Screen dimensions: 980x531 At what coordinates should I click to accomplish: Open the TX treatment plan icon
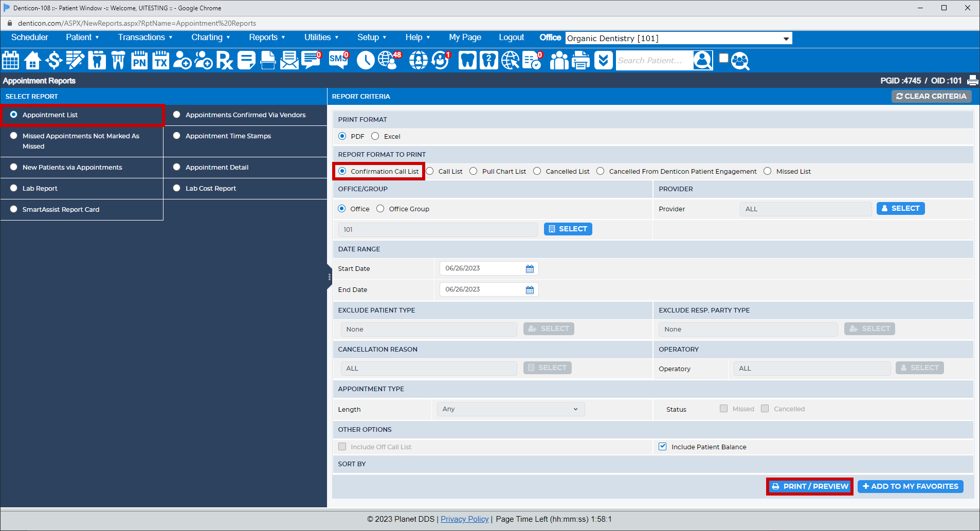[x=160, y=60]
